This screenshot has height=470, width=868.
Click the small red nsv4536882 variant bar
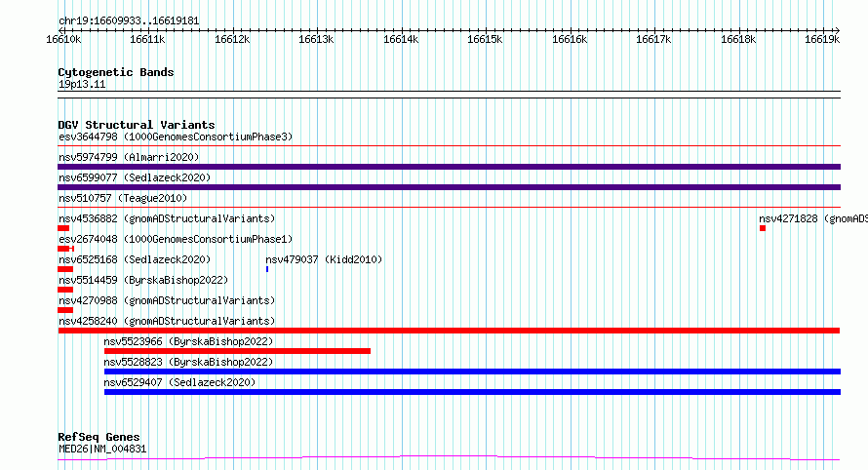coord(63,228)
